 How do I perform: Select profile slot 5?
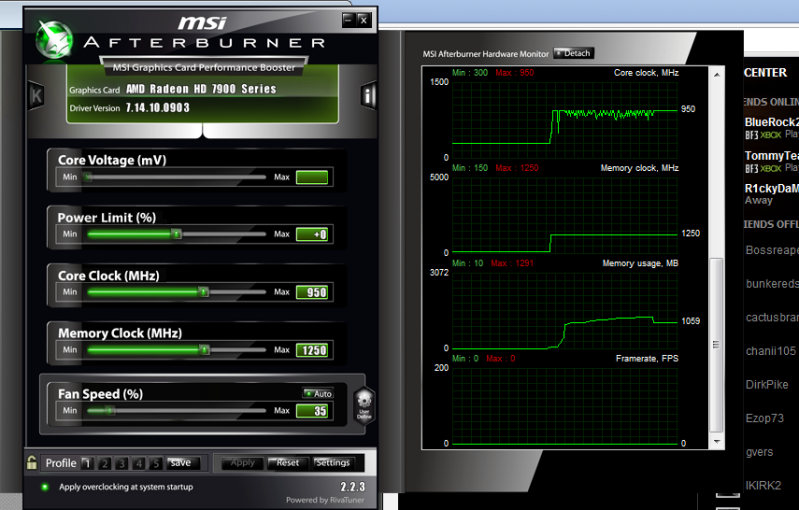(x=156, y=463)
